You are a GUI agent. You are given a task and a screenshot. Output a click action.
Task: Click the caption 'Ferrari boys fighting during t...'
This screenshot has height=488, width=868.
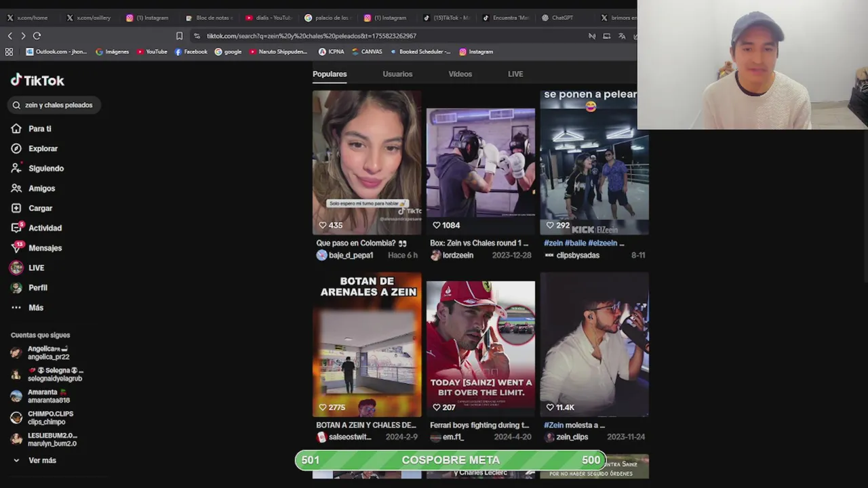tap(479, 425)
